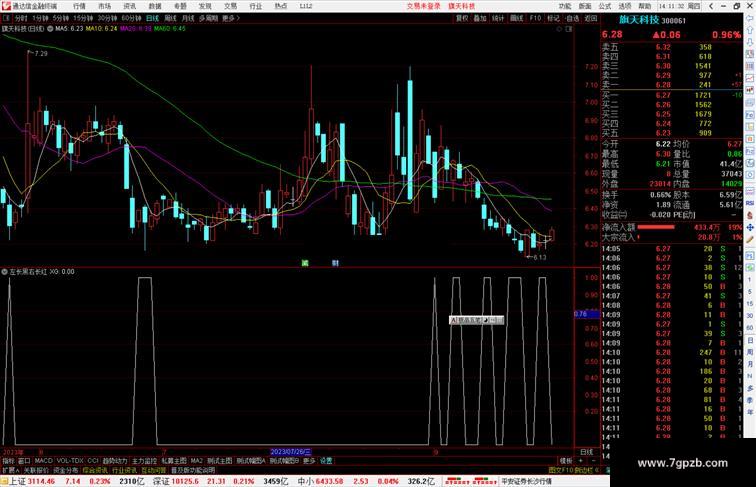Viewport: 756px width, 487px height.
Task: Click the round MA settings icon beside MA5
Action: pyautogui.click(x=50, y=29)
